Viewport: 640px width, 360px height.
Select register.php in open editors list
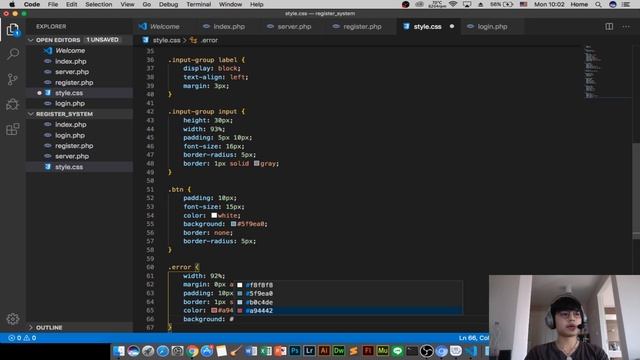(74, 82)
